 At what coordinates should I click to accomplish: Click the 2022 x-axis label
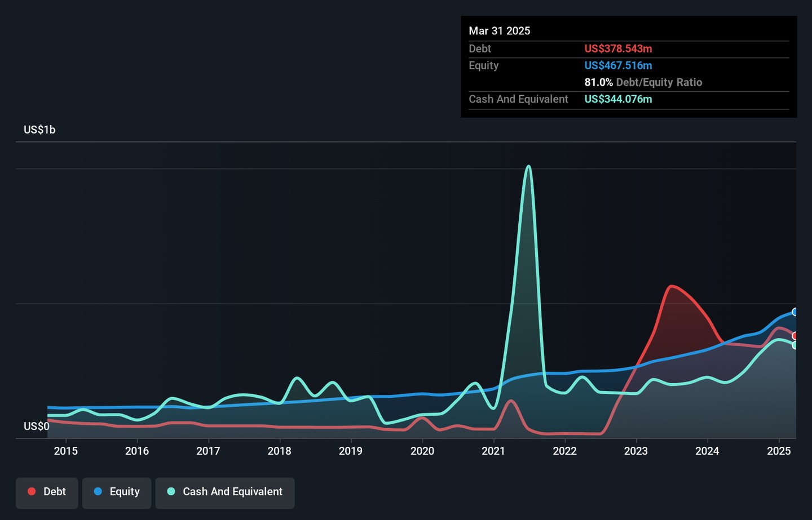564,451
